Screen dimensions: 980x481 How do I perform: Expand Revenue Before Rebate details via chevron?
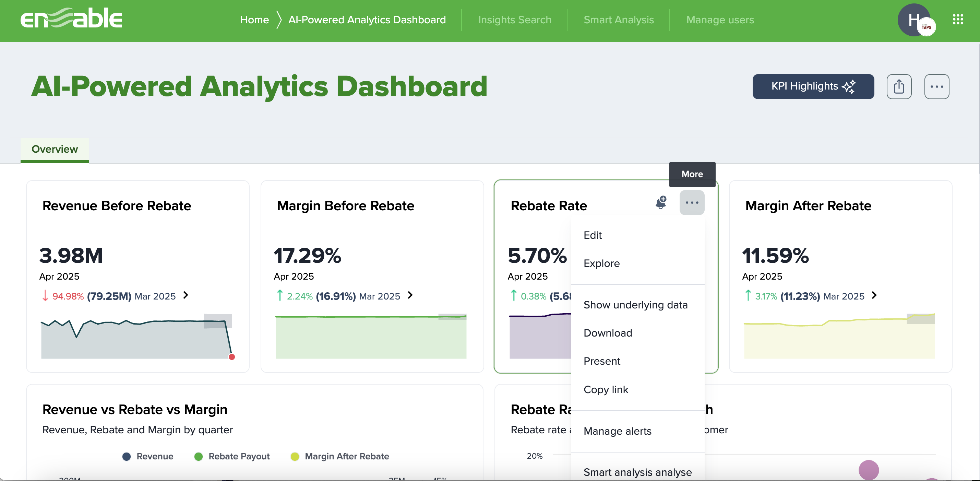(186, 296)
